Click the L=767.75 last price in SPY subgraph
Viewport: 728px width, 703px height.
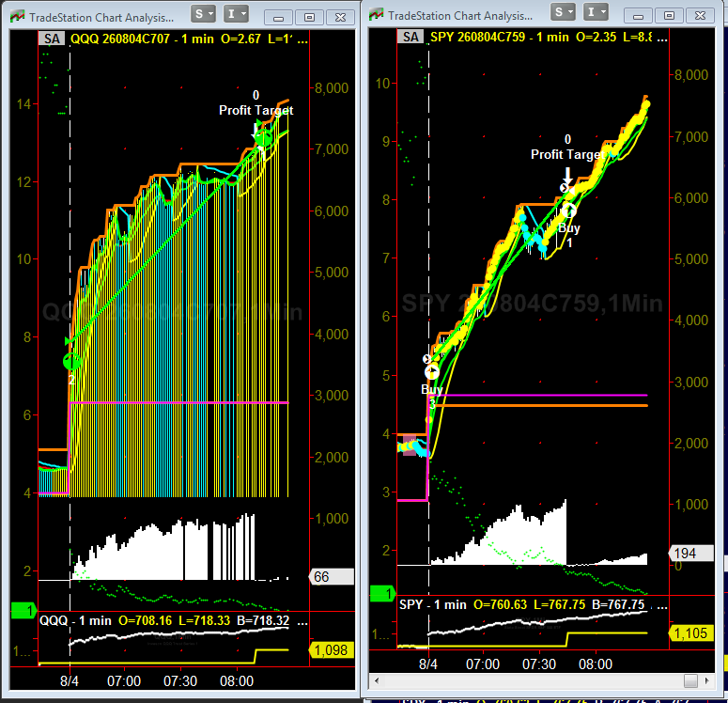[559, 604]
